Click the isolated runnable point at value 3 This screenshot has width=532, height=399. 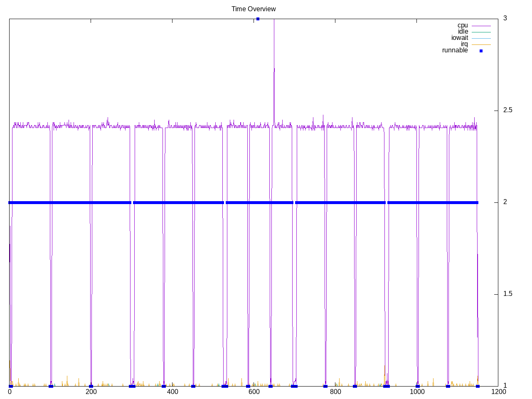coord(258,19)
